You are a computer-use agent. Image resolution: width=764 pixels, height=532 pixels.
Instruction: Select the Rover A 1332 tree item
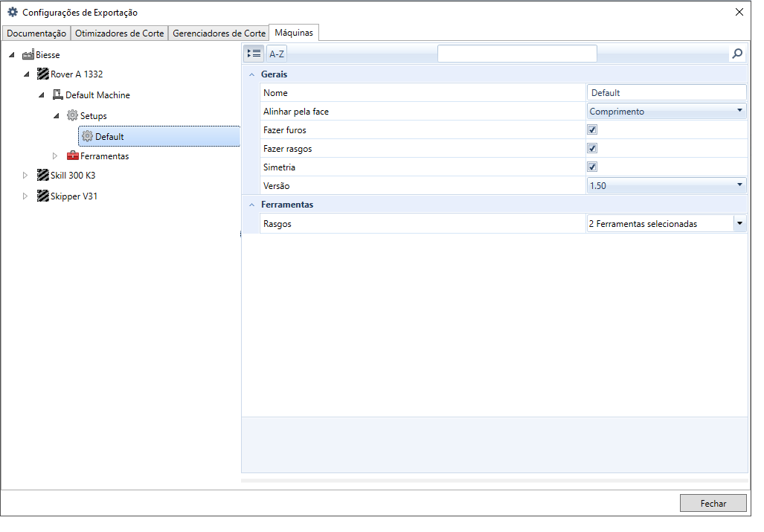coord(77,74)
